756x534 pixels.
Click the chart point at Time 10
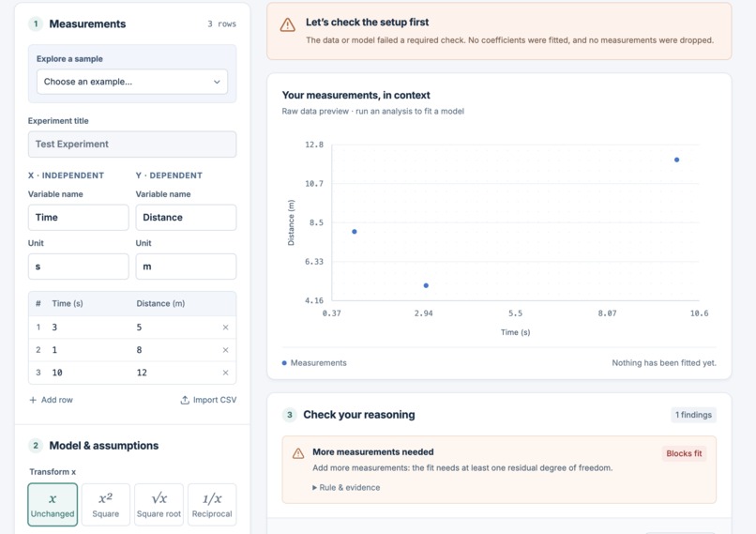pos(677,160)
